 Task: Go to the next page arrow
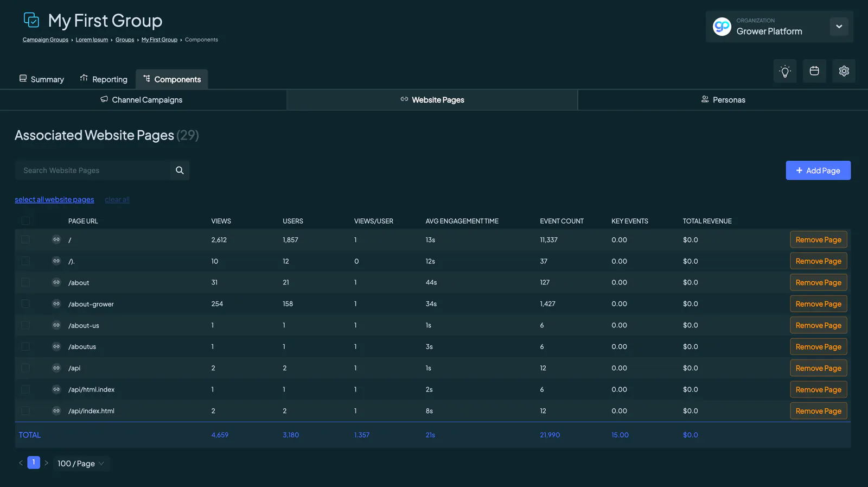[47, 463]
